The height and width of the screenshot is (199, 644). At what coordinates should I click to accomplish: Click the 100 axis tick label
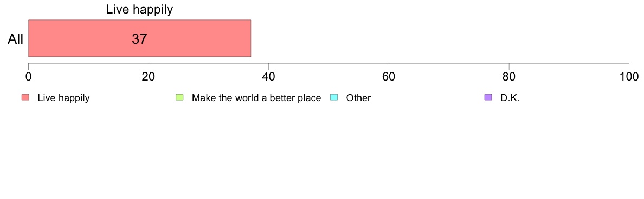[629, 77]
